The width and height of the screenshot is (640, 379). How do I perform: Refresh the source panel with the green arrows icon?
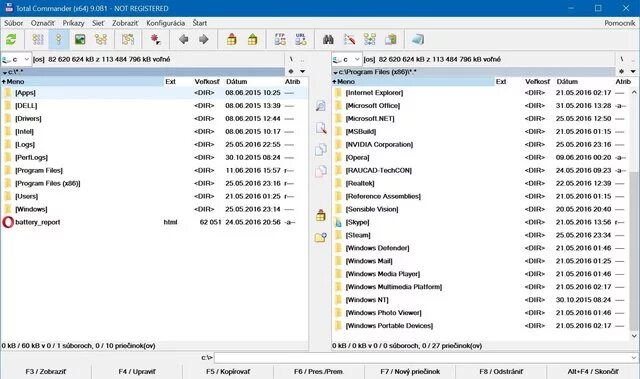11,40
